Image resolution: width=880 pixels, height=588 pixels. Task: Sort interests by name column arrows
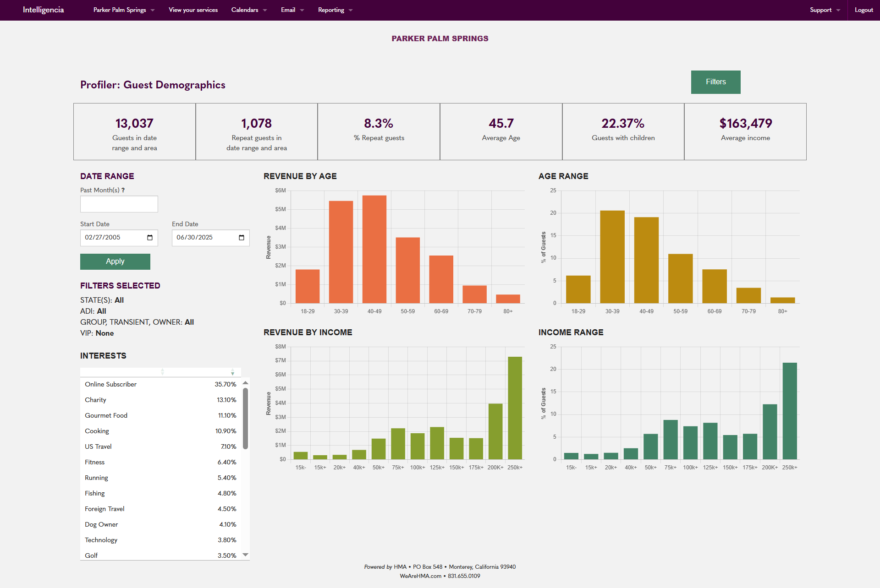162,372
